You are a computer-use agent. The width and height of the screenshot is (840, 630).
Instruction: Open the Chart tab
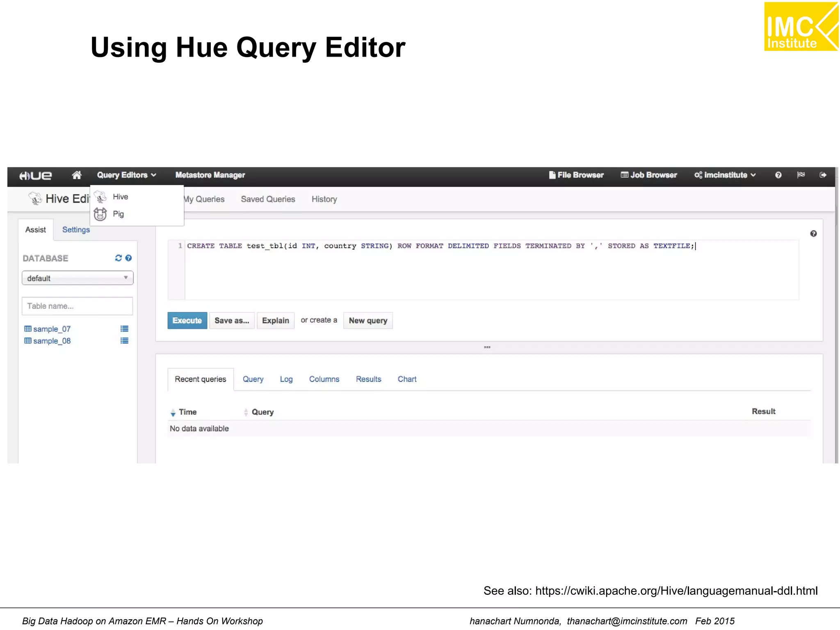(x=407, y=379)
